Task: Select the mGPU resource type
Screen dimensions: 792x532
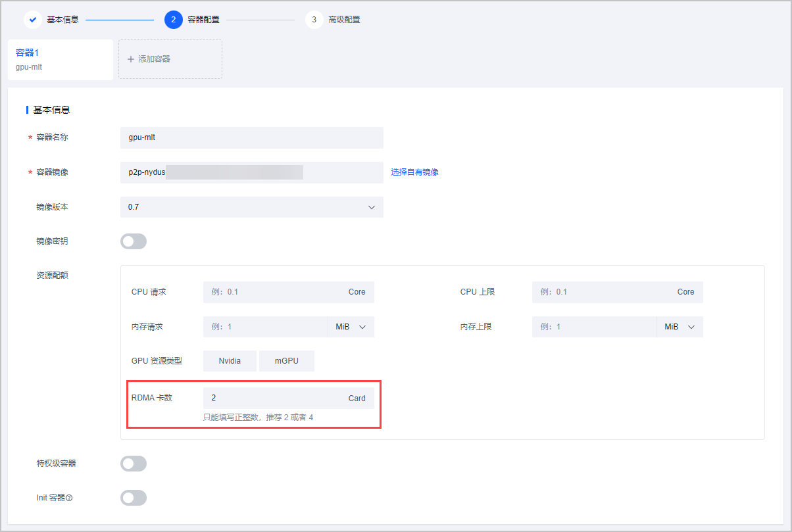Action: point(287,361)
